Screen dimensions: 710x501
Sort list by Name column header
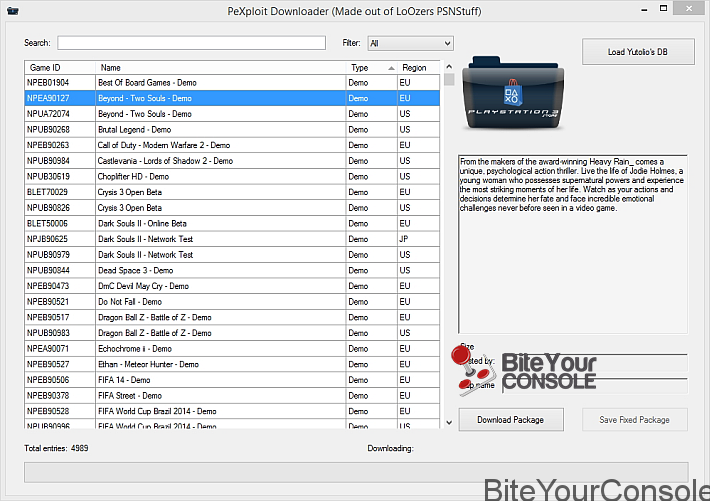[x=221, y=67]
